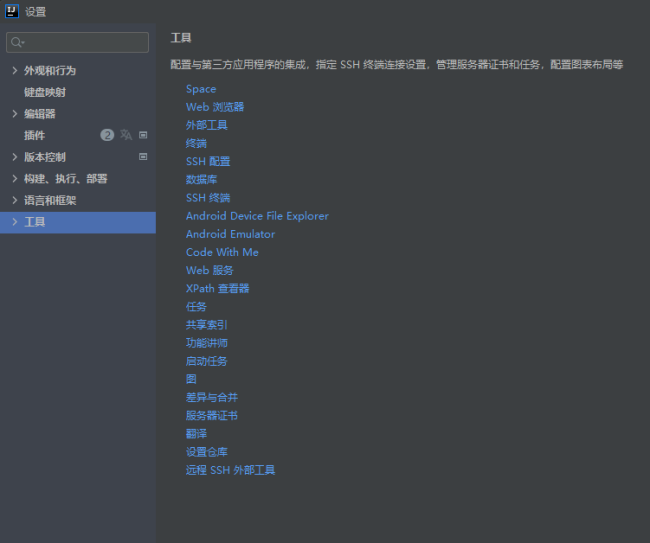The width and height of the screenshot is (650, 543).
Task: Open the Web 服务 link
Action: pos(210,270)
